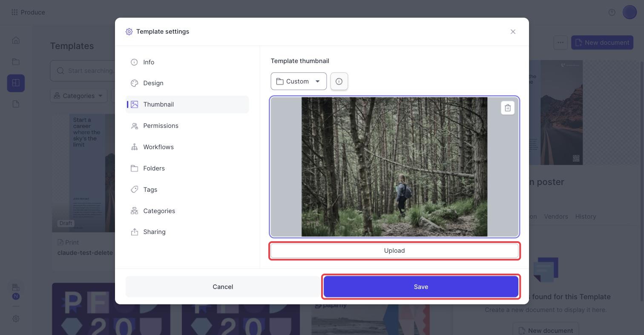Screen dimensions: 644x335
Task: Cancel the template settings dialog
Action: coord(223,287)
